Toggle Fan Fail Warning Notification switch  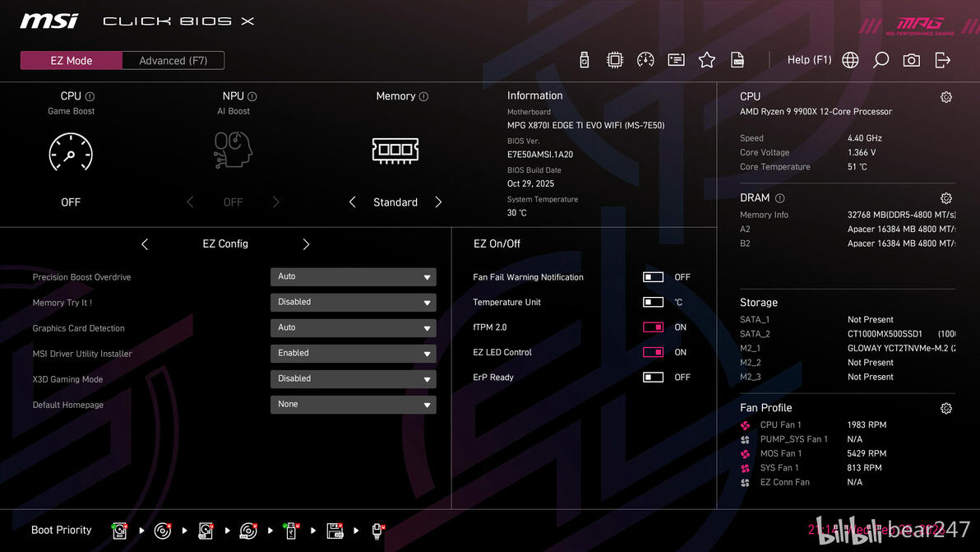(653, 277)
